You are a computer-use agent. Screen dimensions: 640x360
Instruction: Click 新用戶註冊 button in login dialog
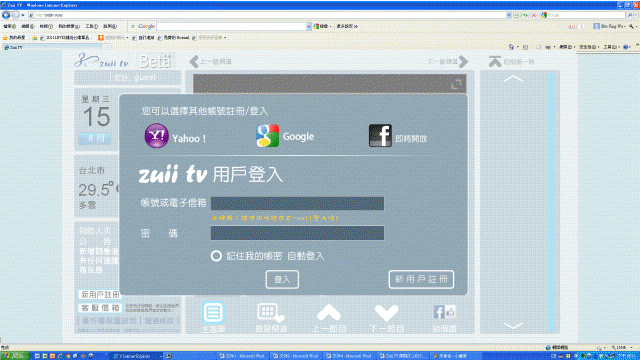point(421,279)
